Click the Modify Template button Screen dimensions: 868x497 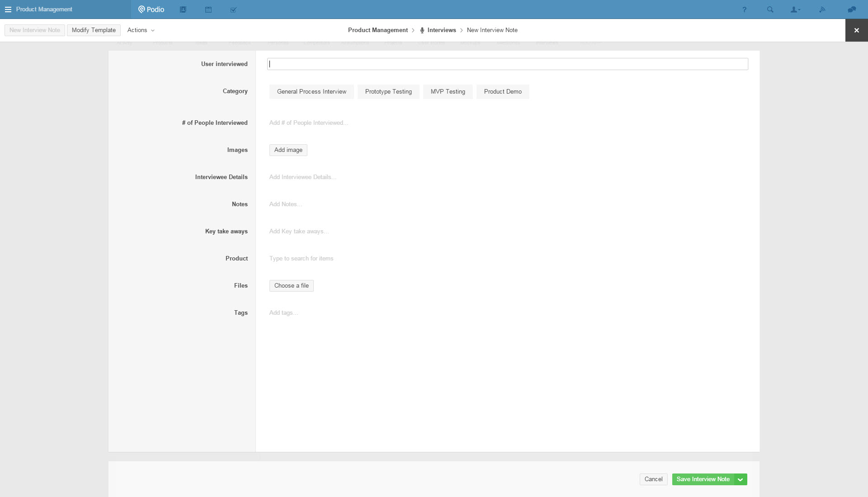tap(94, 30)
